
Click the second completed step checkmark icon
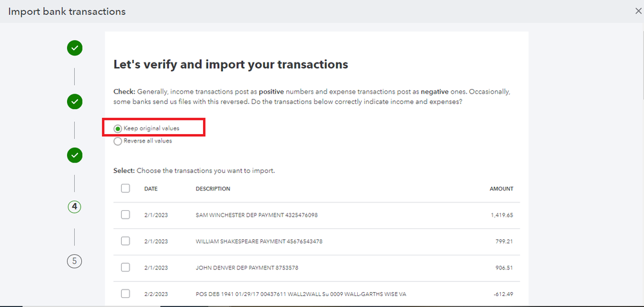coord(75,101)
